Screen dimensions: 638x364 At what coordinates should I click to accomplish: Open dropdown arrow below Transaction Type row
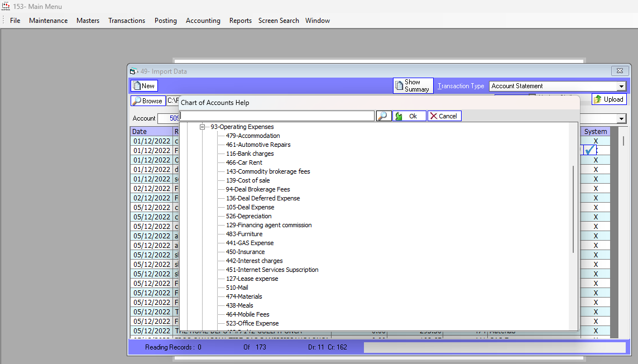point(621,119)
